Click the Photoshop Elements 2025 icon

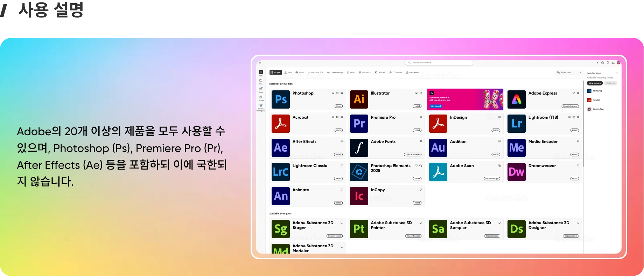[x=359, y=172]
